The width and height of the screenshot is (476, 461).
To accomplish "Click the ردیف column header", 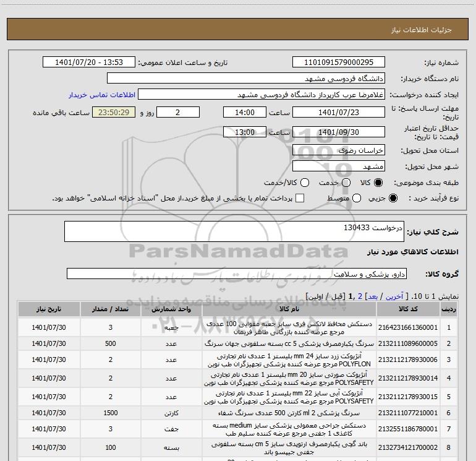I will [x=449, y=309].
